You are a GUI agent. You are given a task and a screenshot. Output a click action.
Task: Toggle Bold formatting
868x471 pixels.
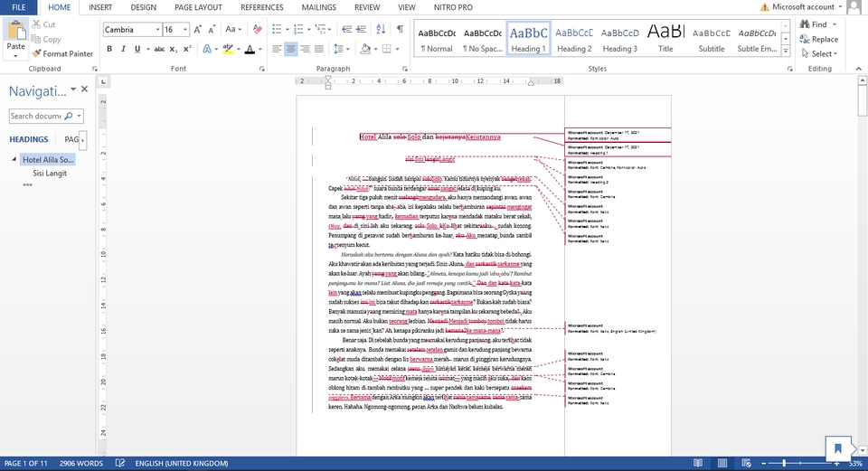pos(109,49)
